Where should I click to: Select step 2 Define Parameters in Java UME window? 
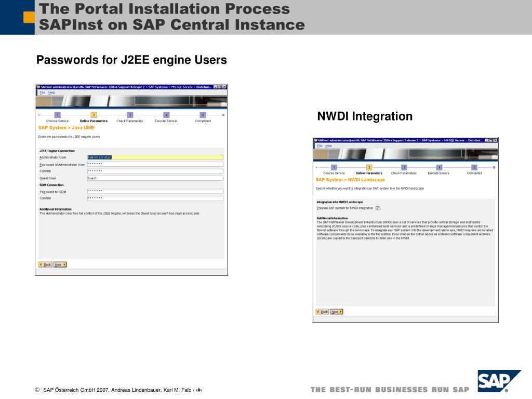[94, 115]
